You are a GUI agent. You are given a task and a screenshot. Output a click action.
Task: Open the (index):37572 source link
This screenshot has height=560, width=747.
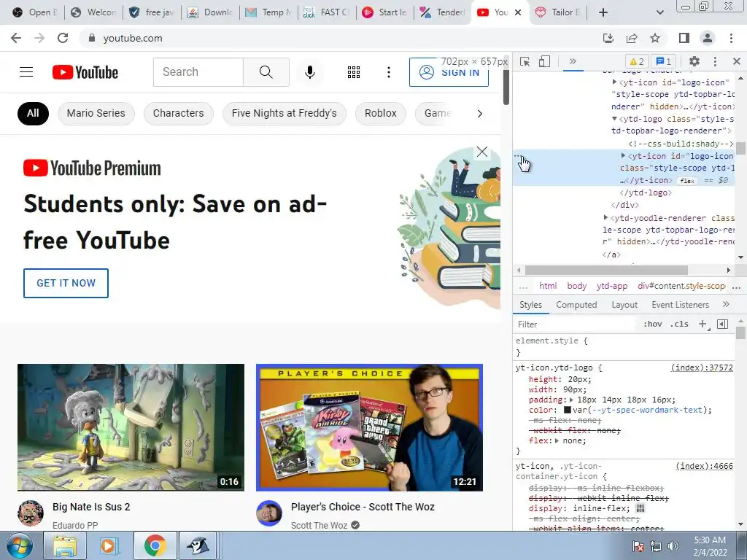[x=702, y=367]
